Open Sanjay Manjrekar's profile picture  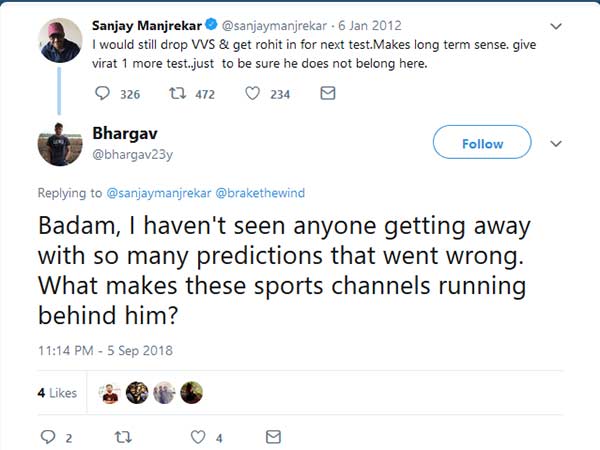point(60,37)
